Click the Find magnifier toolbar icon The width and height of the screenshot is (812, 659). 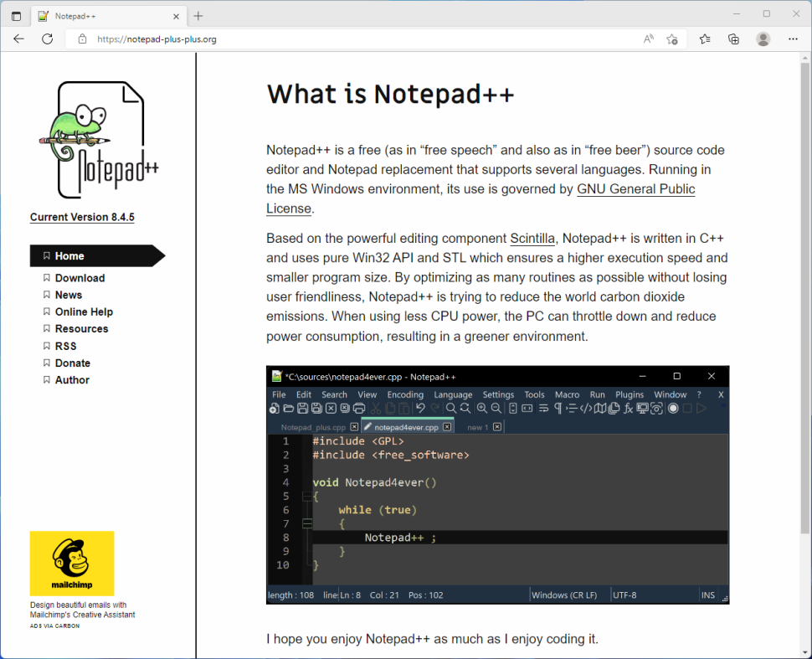(x=451, y=409)
